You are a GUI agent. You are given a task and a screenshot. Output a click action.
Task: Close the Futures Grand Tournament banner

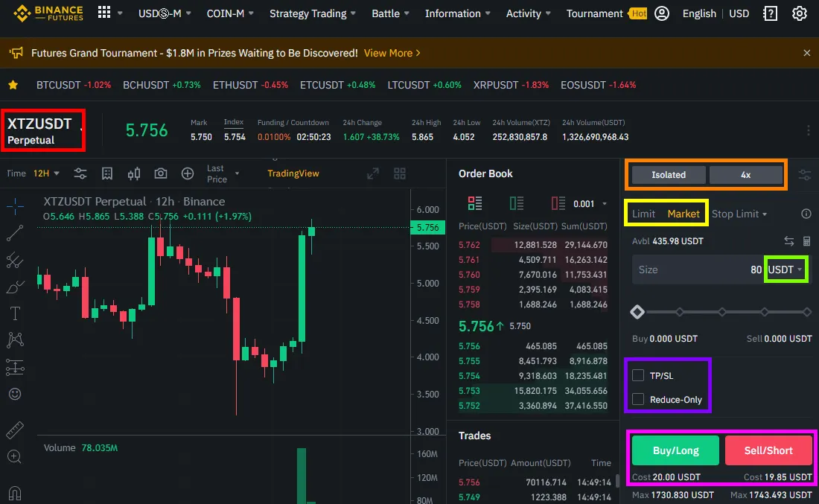point(806,53)
